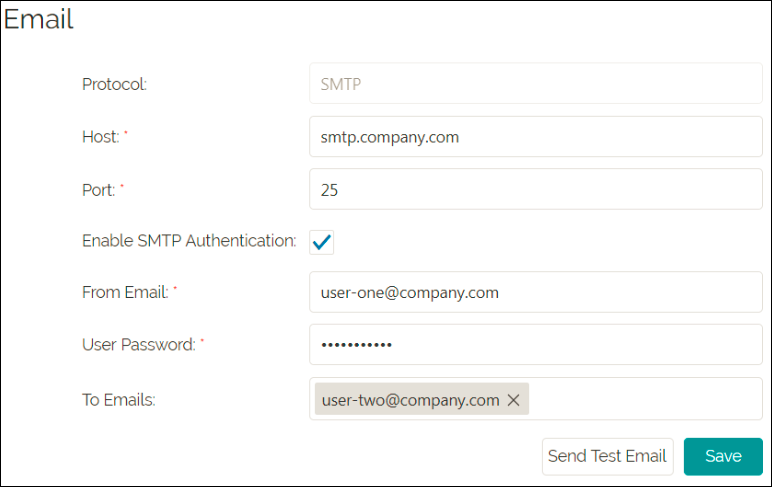The image size is (772, 487).
Task: Click the User Password label
Action: pyautogui.click(x=138, y=345)
